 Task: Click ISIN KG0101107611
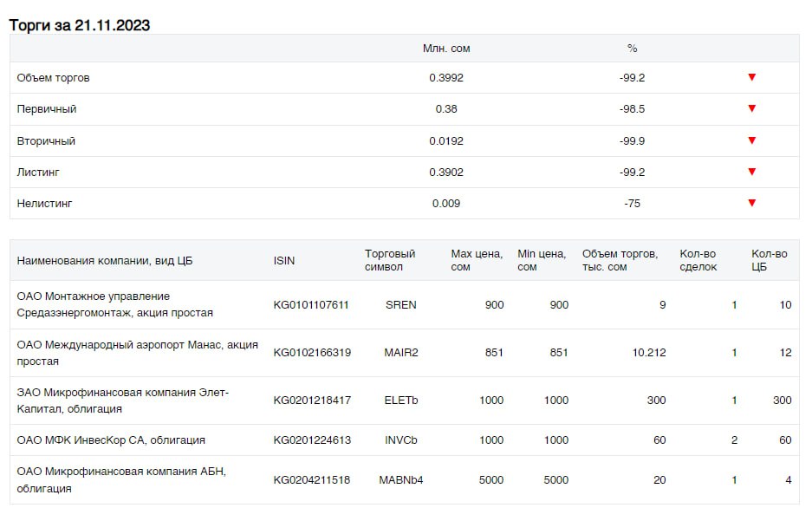pos(311,304)
